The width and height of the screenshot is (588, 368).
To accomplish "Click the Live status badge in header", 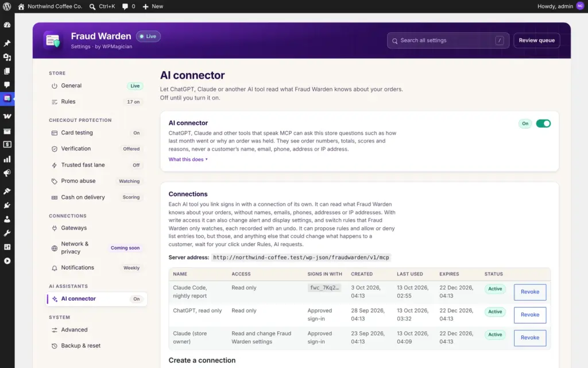I will [148, 36].
